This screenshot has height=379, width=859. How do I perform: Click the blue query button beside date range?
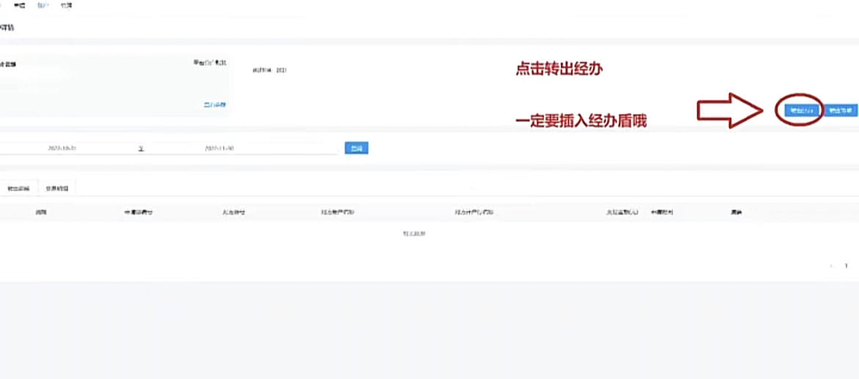pyautogui.click(x=356, y=148)
